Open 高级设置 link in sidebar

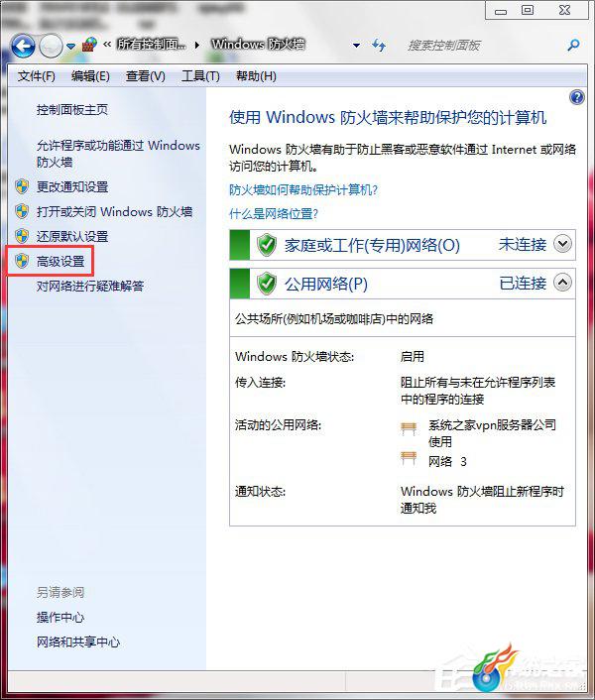(x=60, y=261)
